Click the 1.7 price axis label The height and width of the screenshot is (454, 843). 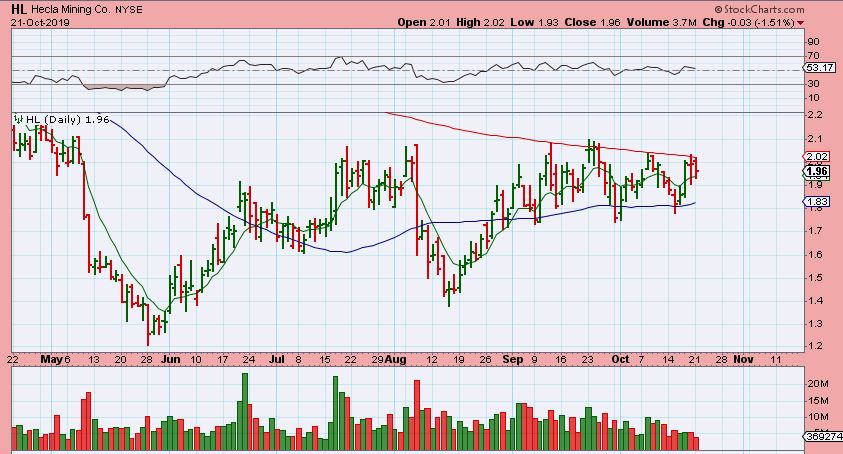click(x=815, y=231)
